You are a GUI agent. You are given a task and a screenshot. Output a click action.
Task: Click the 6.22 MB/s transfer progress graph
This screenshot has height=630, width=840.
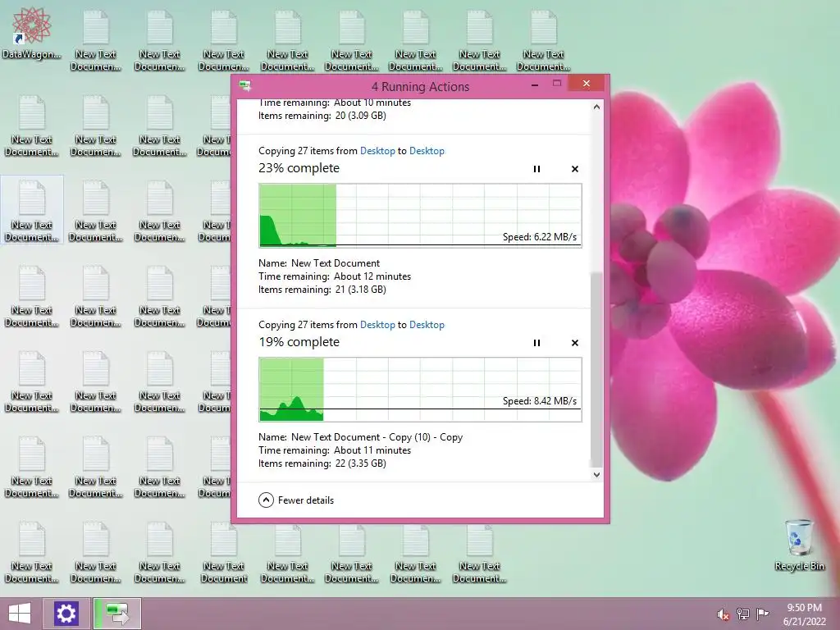[x=421, y=216]
